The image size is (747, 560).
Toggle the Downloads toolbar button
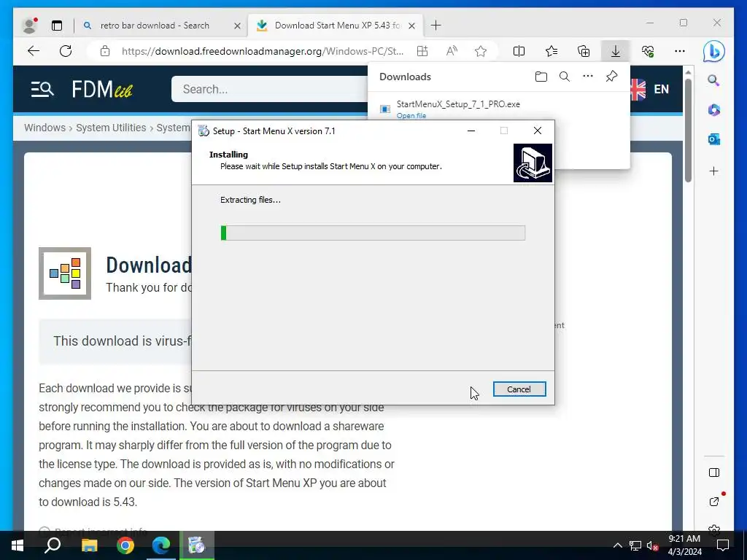[x=616, y=51]
